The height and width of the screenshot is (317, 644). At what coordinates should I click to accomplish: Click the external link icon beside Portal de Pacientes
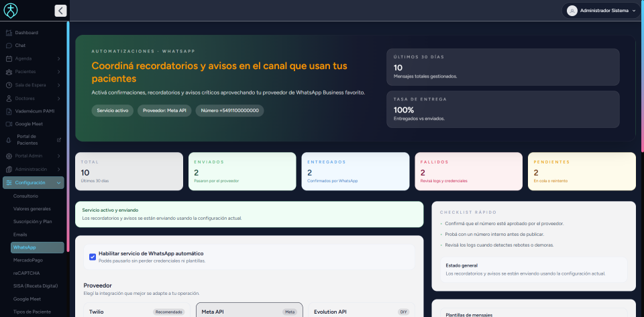click(59, 140)
